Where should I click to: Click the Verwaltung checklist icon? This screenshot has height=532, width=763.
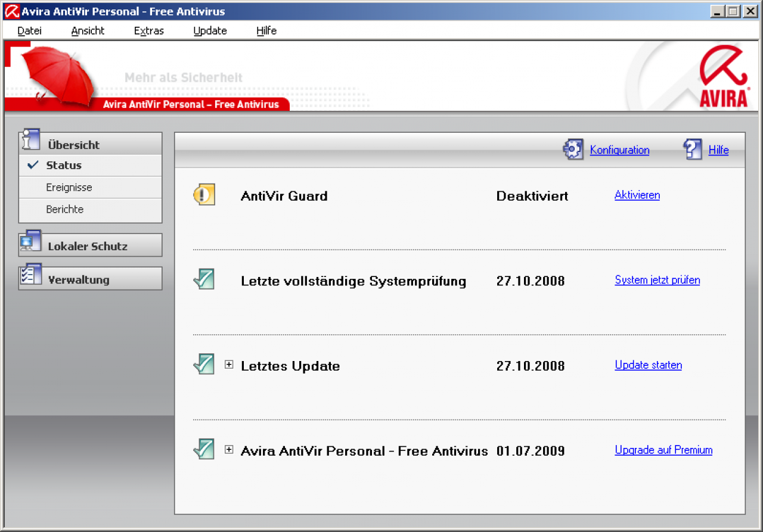point(30,274)
